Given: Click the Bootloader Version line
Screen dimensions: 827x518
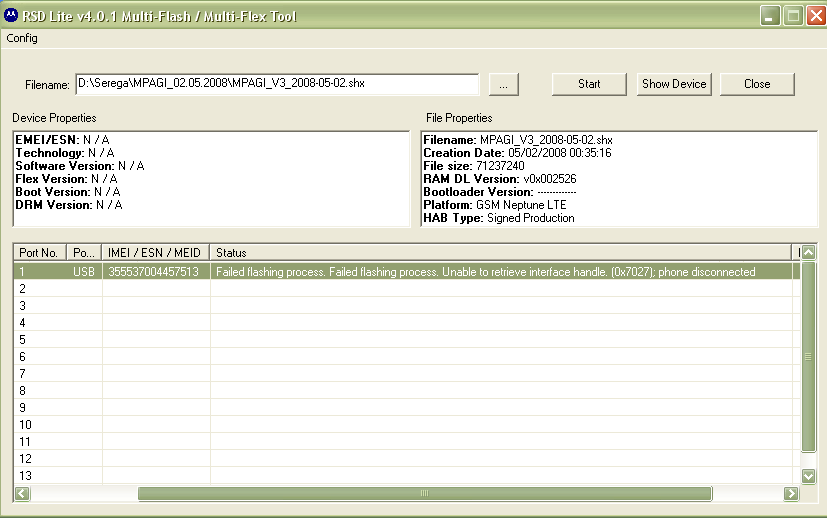Looking at the screenshot, I should tap(500, 192).
